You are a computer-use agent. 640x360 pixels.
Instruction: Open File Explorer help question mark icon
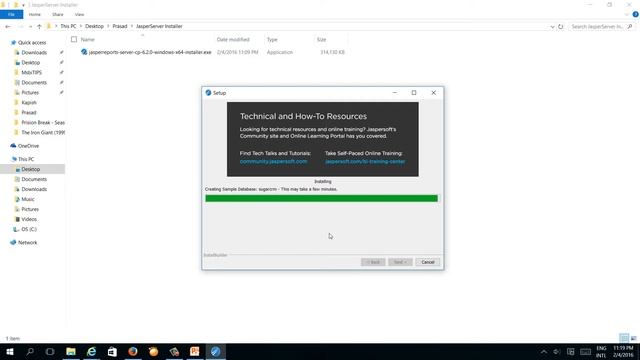[636, 14]
